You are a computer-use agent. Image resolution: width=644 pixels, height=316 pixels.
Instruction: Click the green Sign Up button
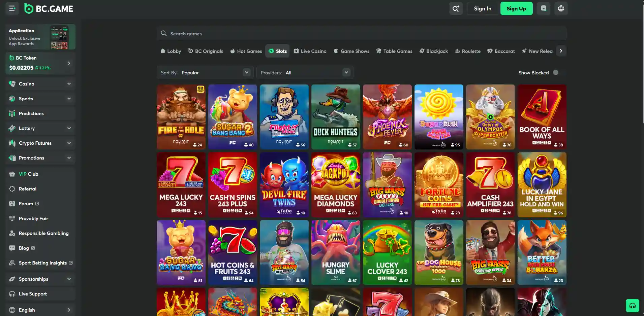(x=516, y=8)
